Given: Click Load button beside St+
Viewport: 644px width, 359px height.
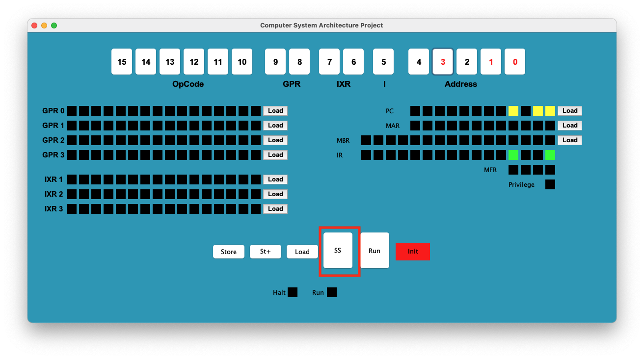Looking at the screenshot, I should [302, 252].
